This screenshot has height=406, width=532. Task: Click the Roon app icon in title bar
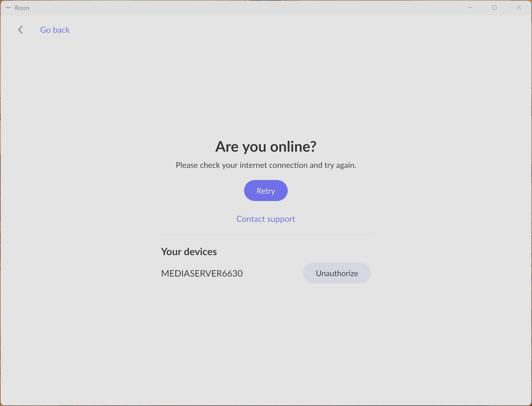tap(8, 8)
